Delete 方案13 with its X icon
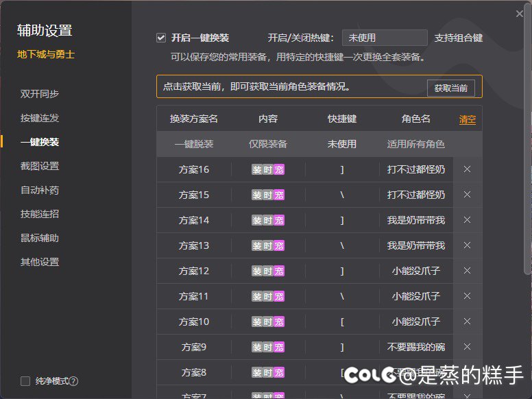The image size is (532, 399). coord(467,245)
